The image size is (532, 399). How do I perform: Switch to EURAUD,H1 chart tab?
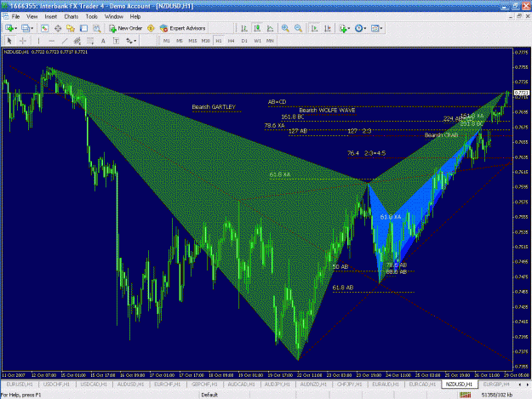click(386, 385)
